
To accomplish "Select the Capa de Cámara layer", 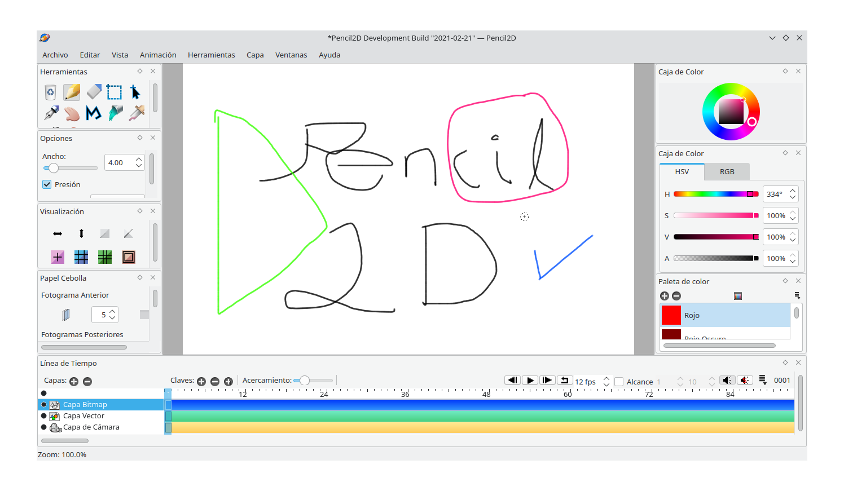I will click(100, 427).
